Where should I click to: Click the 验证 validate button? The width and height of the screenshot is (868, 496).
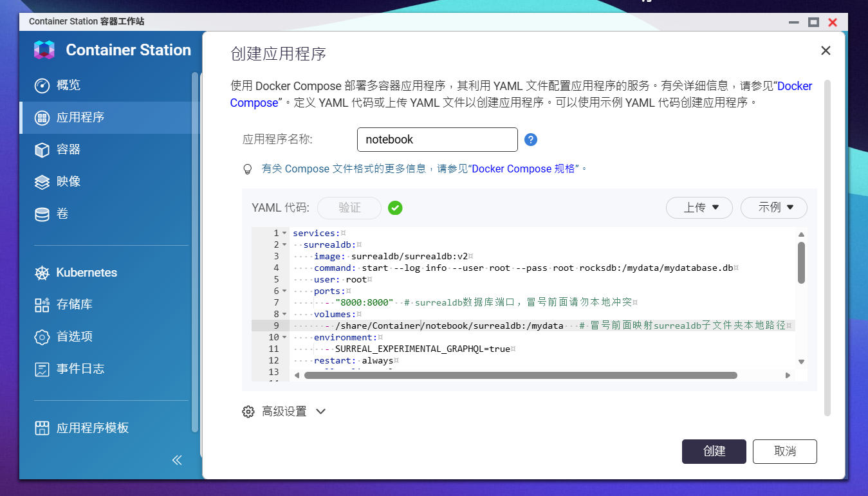(x=349, y=208)
